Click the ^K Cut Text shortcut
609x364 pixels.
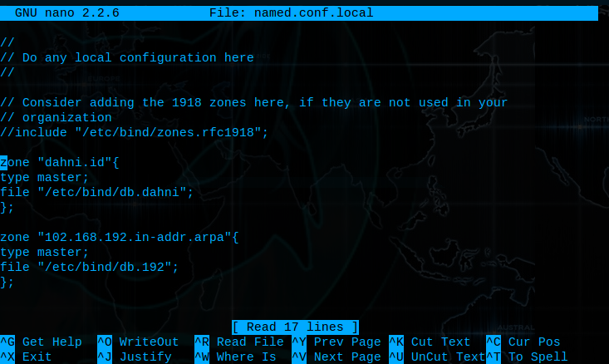click(430, 342)
